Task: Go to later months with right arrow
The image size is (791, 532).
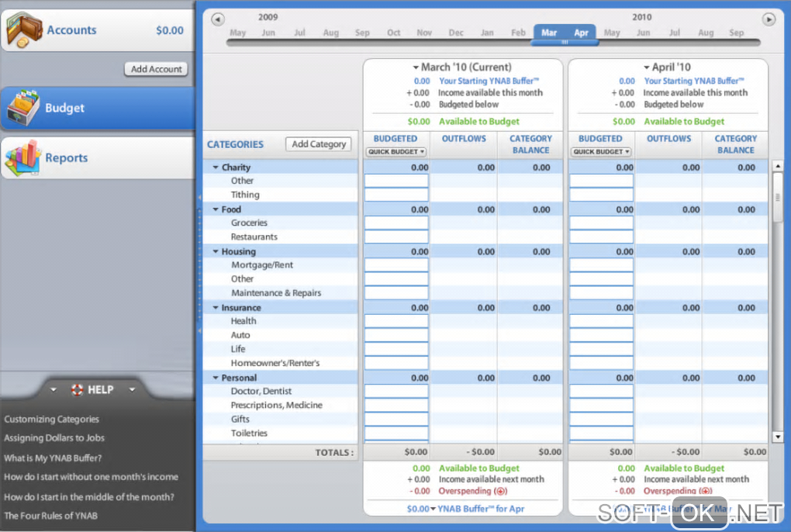Action: click(x=769, y=19)
